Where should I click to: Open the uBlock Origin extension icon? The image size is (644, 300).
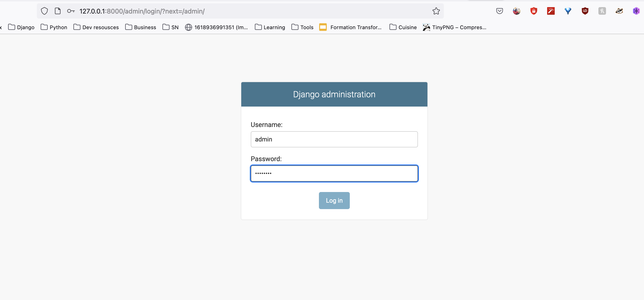(x=585, y=11)
